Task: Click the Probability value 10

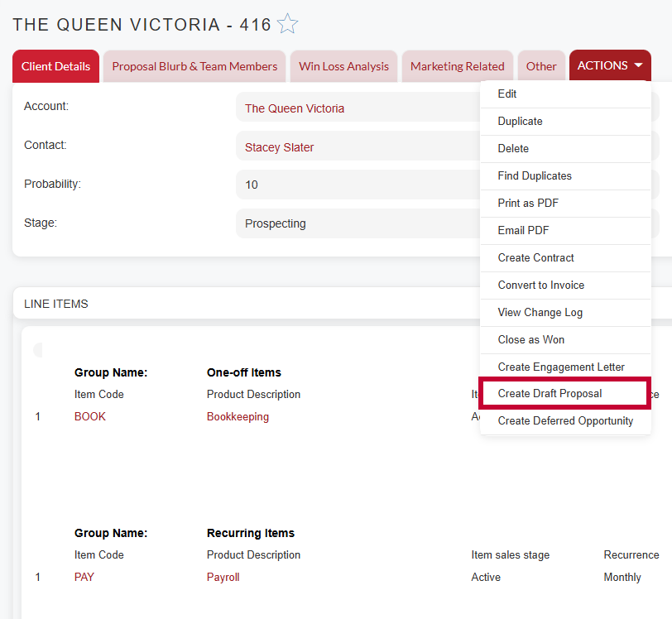Action: [251, 185]
